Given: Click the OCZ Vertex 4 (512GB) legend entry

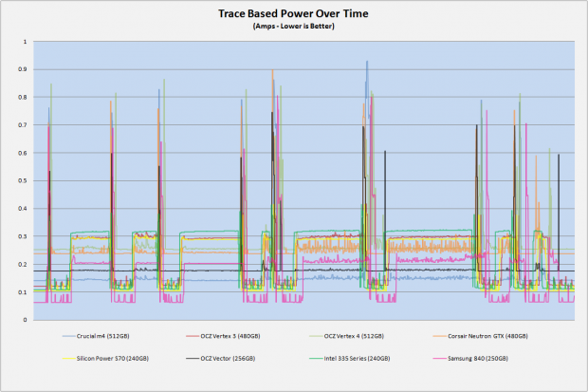Looking at the screenshot, I should tap(346, 336).
